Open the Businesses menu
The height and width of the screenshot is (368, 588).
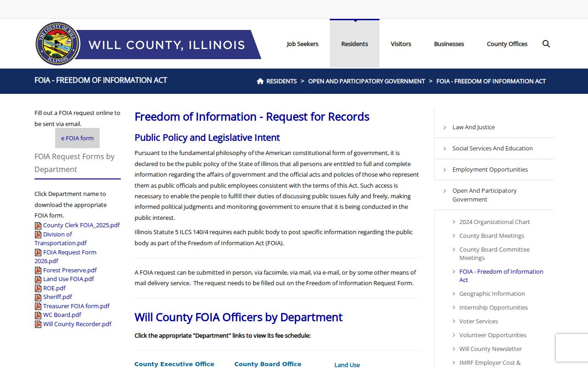[x=449, y=44]
